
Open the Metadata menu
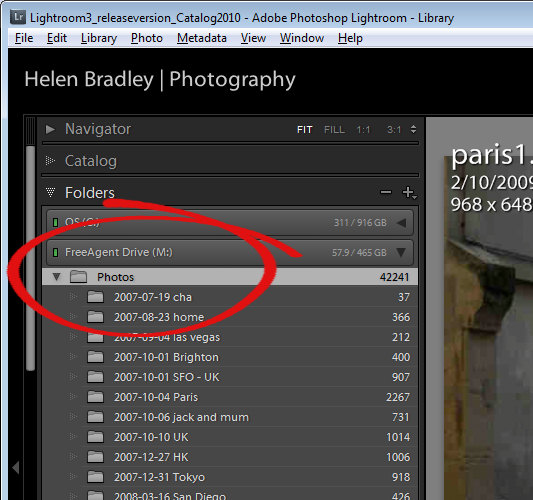pos(202,38)
